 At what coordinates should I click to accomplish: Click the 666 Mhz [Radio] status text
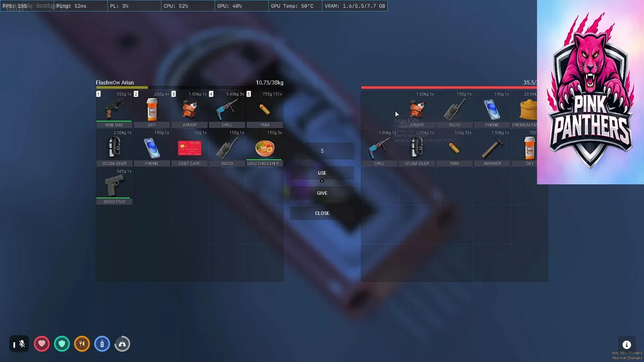pos(627,353)
